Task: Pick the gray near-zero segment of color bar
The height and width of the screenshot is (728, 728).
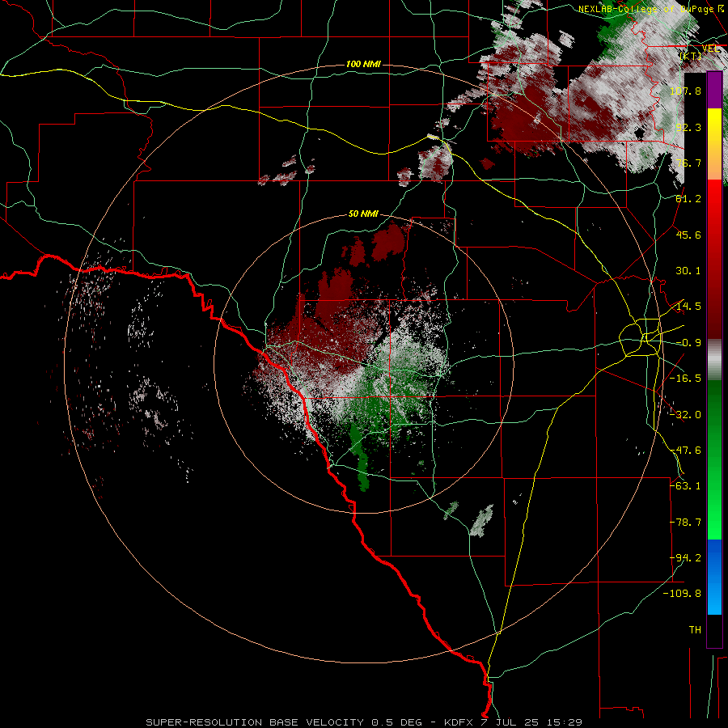Action: click(714, 359)
